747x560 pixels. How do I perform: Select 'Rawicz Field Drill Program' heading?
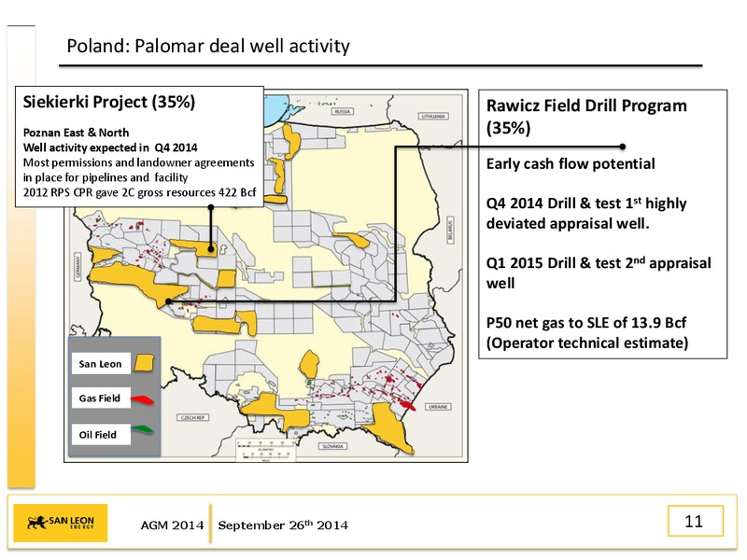click(x=586, y=105)
